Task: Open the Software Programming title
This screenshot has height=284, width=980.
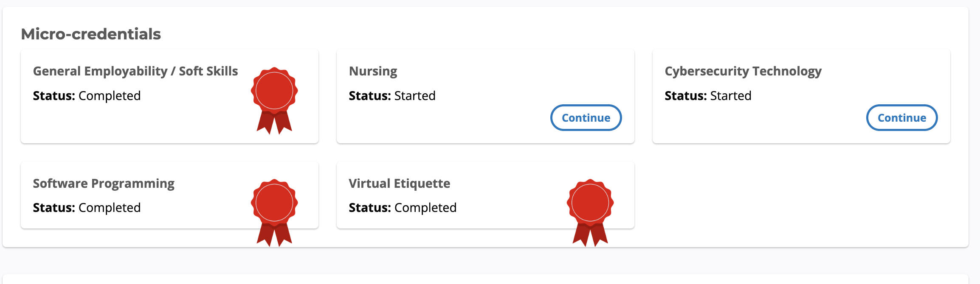Action: pos(104,184)
